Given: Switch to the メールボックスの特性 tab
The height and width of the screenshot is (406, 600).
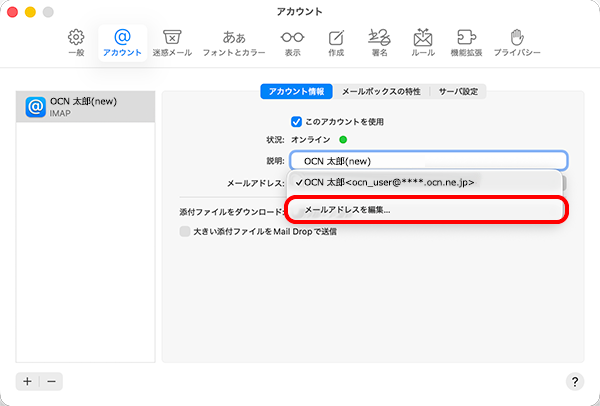Looking at the screenshot, I should (382, 92).
